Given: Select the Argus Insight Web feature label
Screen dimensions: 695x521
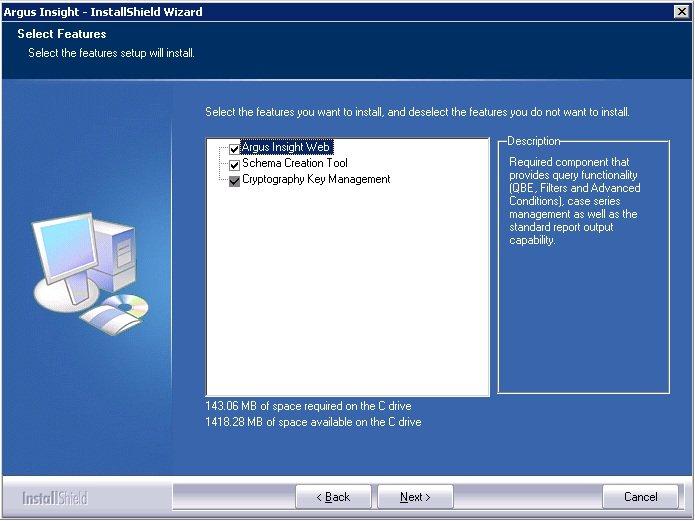Looking at the screenshot, I should coord(286,147).
